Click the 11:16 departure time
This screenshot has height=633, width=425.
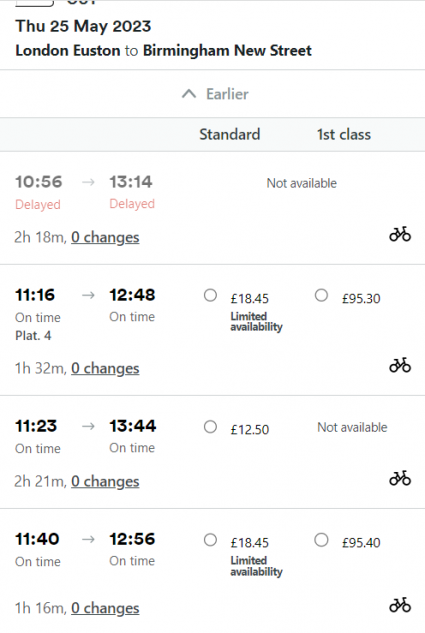point(35,295)
